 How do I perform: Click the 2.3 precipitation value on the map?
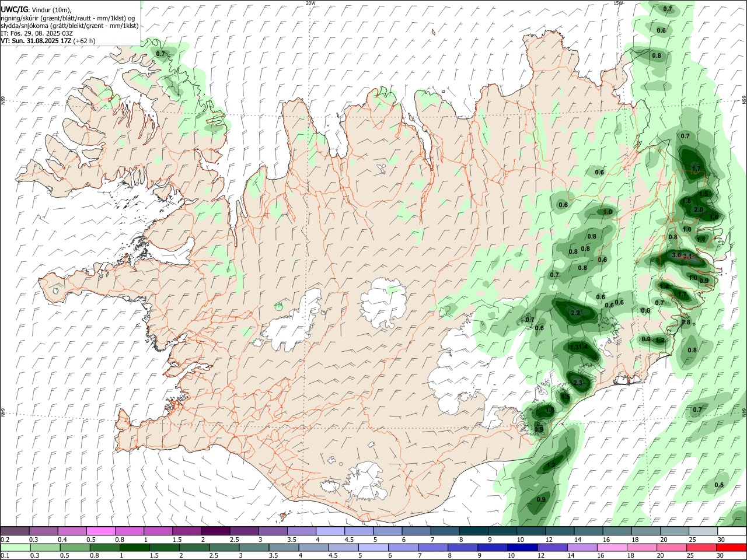(x=578, y=383)
